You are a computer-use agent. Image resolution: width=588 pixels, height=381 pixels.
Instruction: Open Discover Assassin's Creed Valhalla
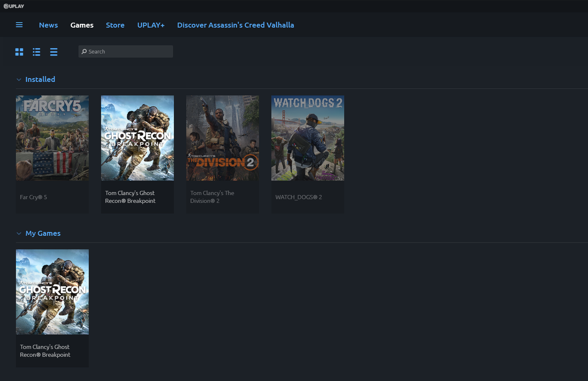tap(236, 25)
